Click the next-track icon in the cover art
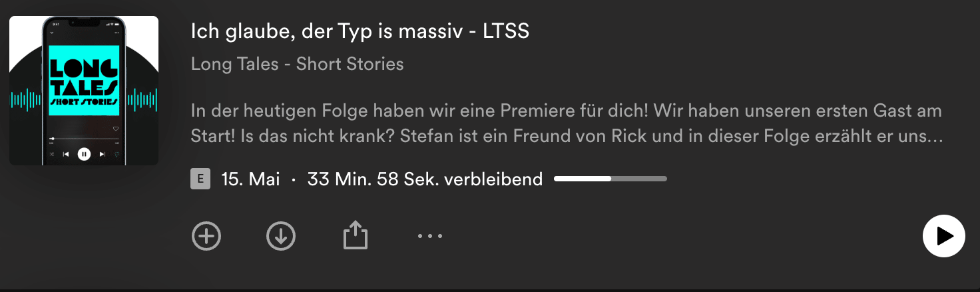The height and width of the screenshot is (292, 980). pyautogui.click(x=102, y=154)
